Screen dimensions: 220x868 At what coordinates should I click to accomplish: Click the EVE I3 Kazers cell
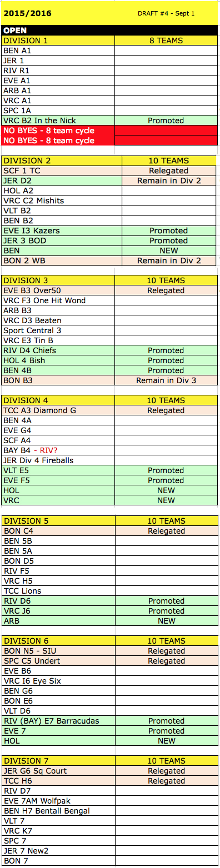[x=62, y=230]
